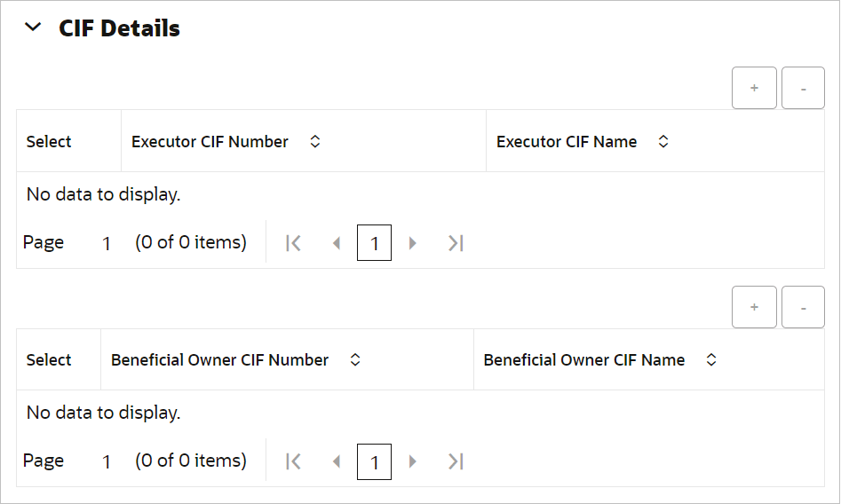Go to next page in Executor table

(412, 243)
